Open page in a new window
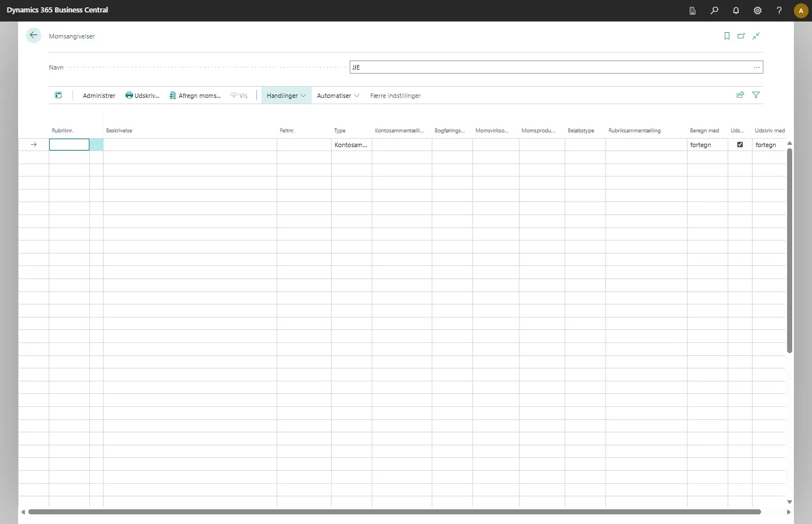Viewport: 812px width, 524px height. click(x=741, y=36)
